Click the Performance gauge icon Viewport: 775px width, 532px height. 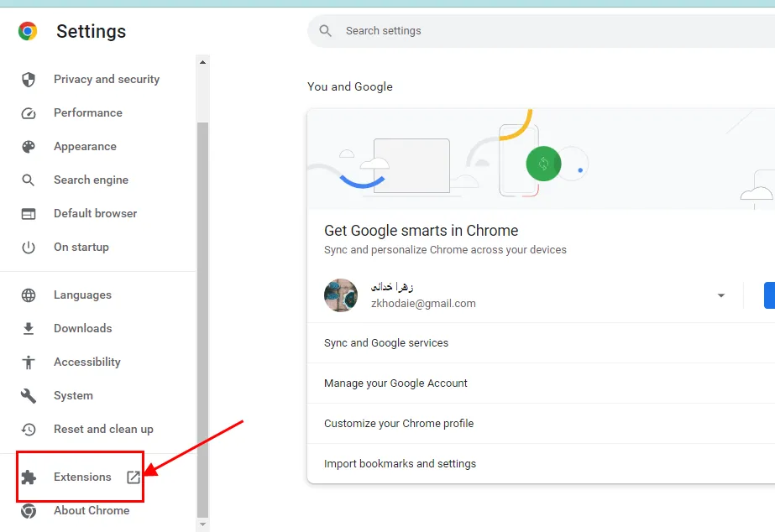pos(29,113)
